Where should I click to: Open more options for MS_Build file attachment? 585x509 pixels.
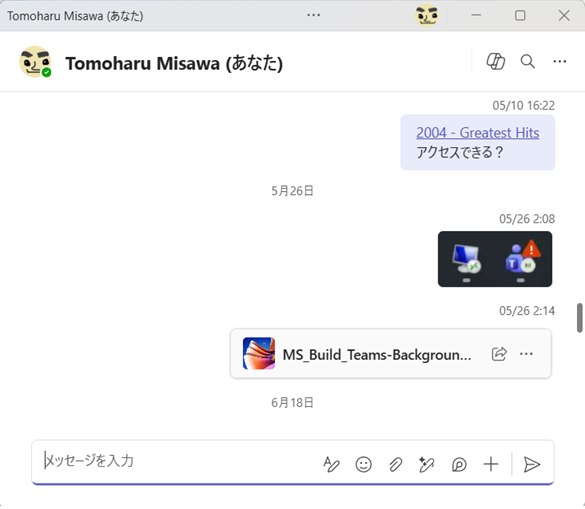click(526, 354)
